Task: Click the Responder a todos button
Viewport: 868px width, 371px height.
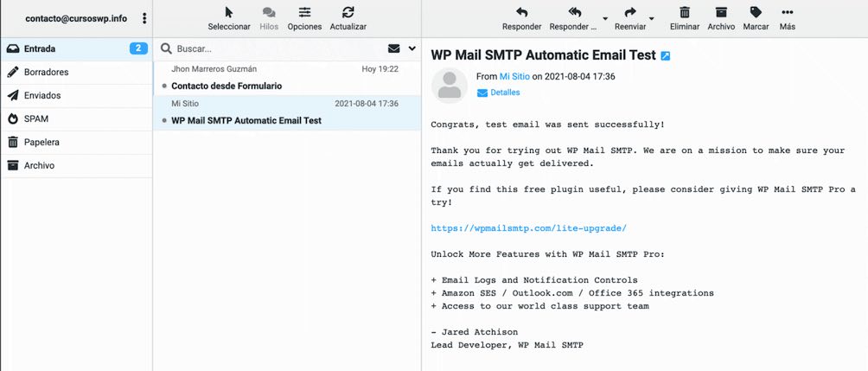Action: 573,18
